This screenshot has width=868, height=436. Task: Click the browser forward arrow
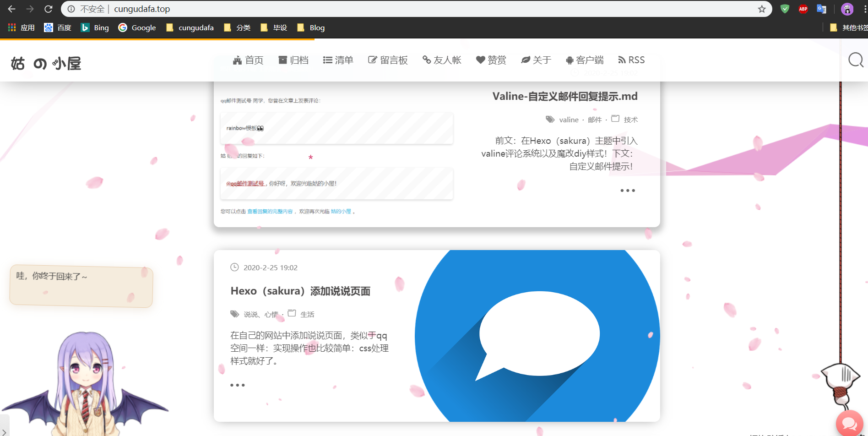coord(30,9)
